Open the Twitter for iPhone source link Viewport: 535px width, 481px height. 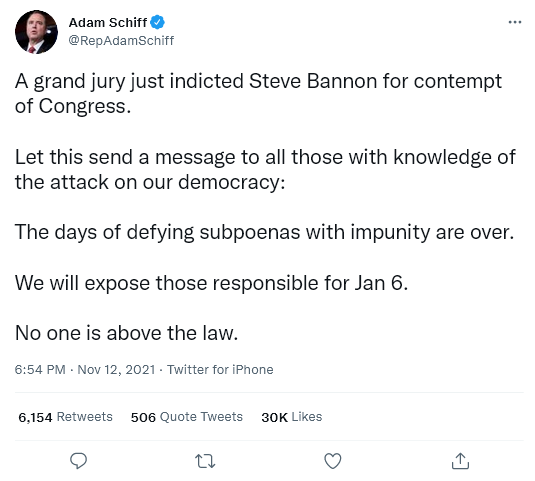[220, 369]
